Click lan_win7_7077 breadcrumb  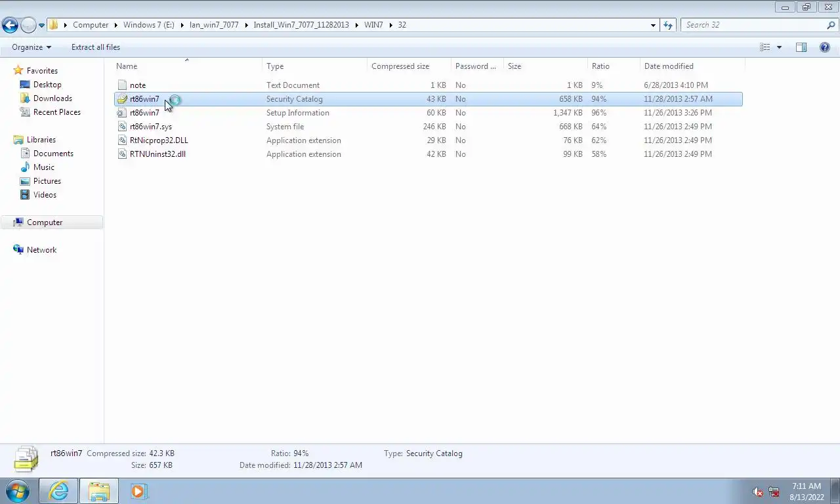pyautogui.click(x=214, y=25)
